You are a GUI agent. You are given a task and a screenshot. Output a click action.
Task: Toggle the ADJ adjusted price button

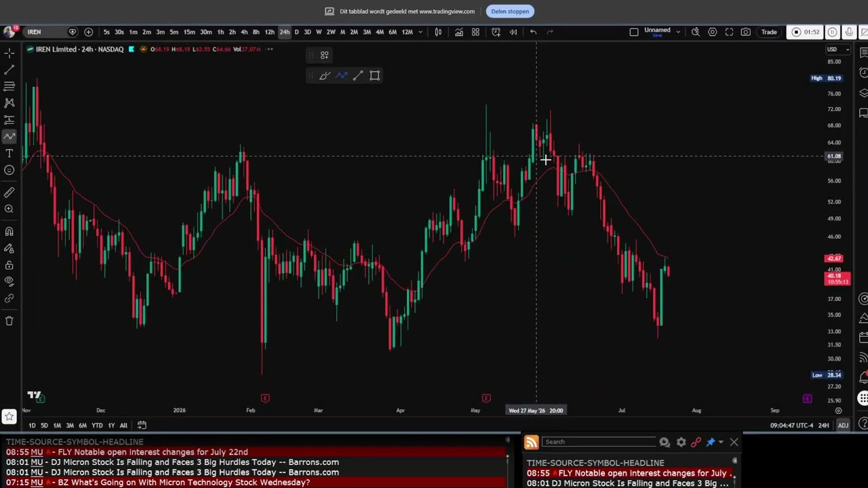pyautogui.click(x=843, y=425)
